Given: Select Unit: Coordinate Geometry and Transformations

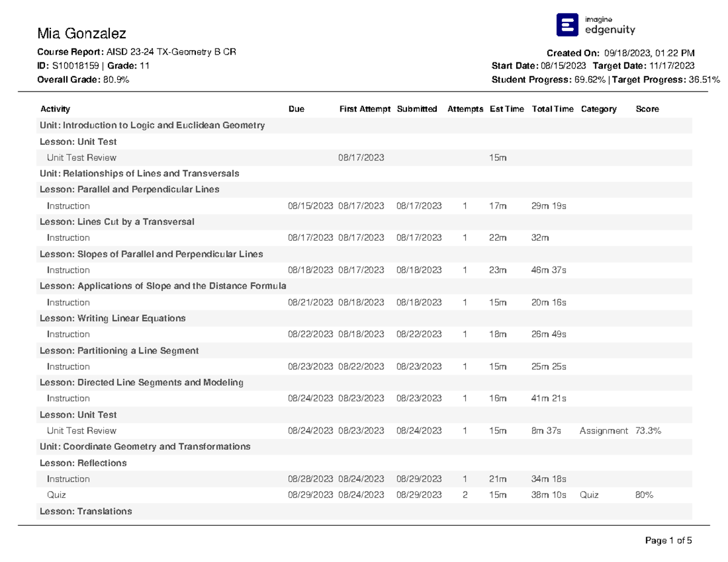Looking at the screenshot, I should coord(145,446).
